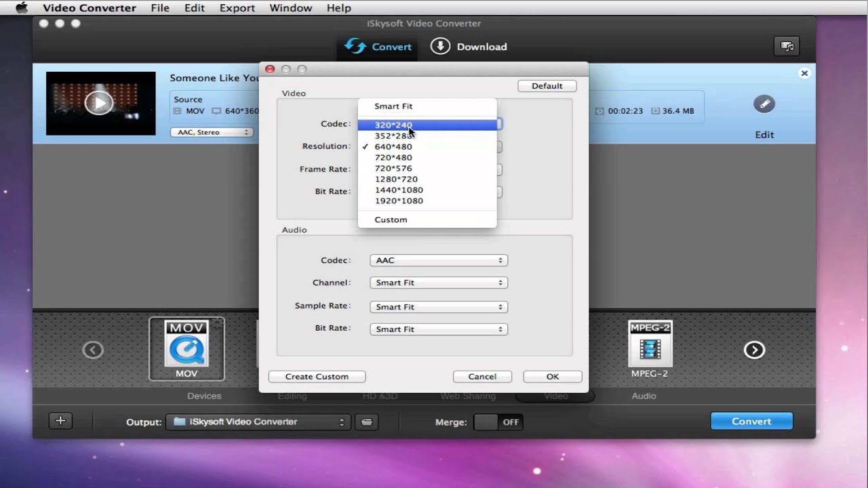Play the Someone Like You video thumbnail
868x488 pixels.
100,103
